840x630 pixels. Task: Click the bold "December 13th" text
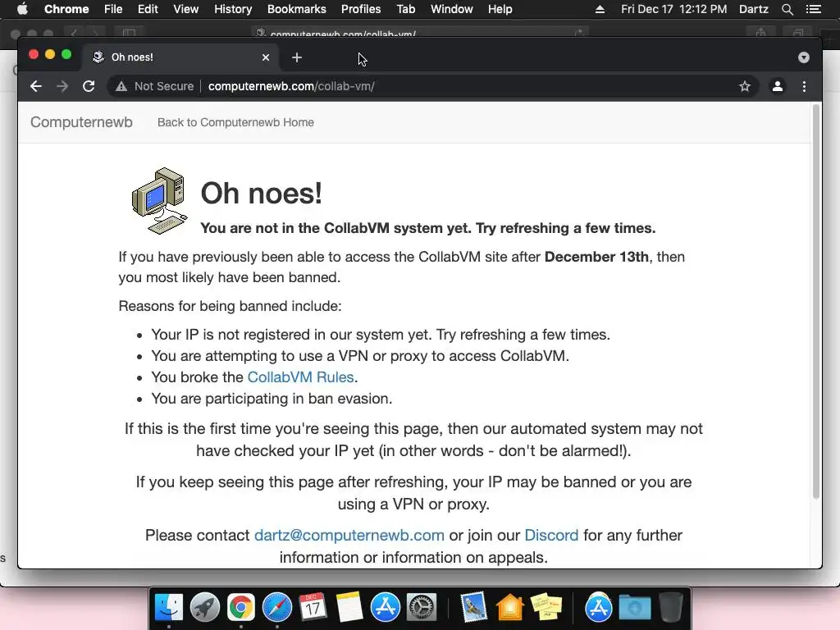click(596, 257)
